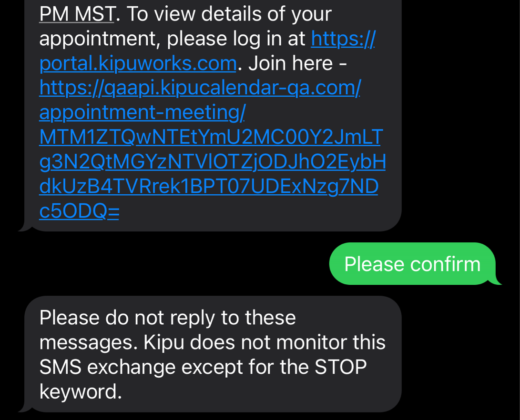Click the "Please do not reply to these" line
Viewport: 520px width, 420px height.
point(167,318)
